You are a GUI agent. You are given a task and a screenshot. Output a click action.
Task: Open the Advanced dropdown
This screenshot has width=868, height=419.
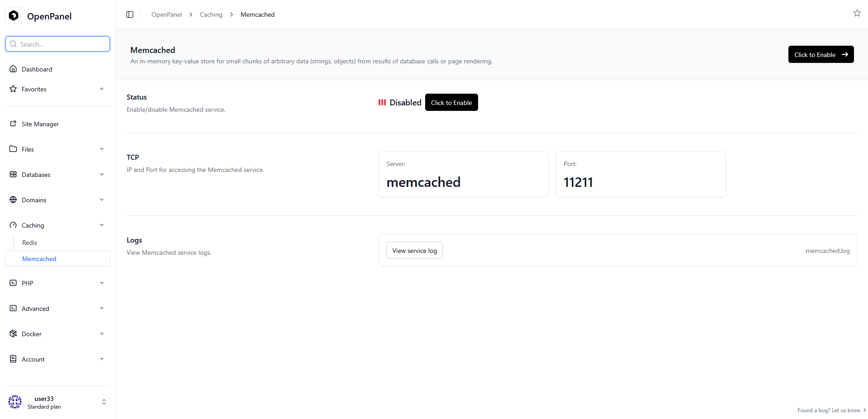102,308
